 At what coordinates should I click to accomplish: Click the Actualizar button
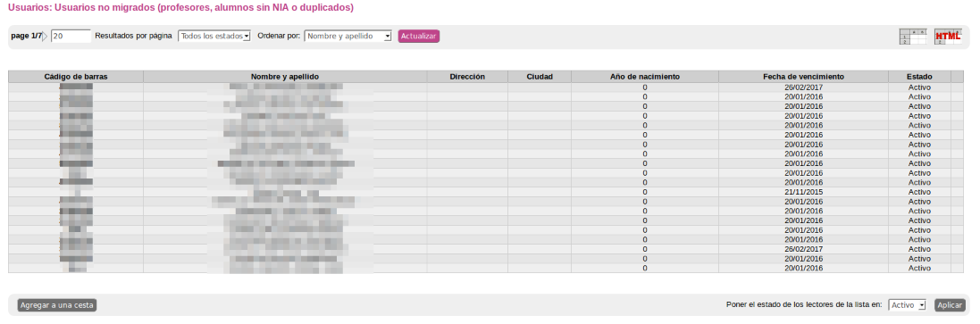pyautogui.click(x=419, y=37)
